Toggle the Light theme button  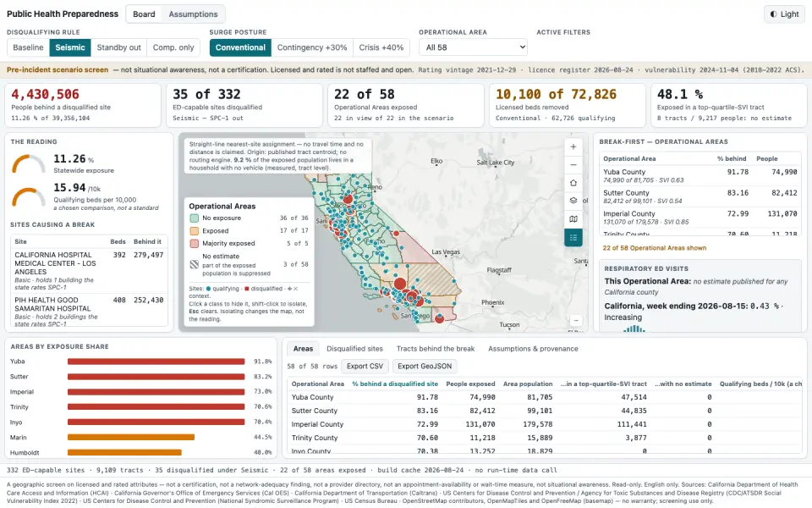tap(784, 14)
